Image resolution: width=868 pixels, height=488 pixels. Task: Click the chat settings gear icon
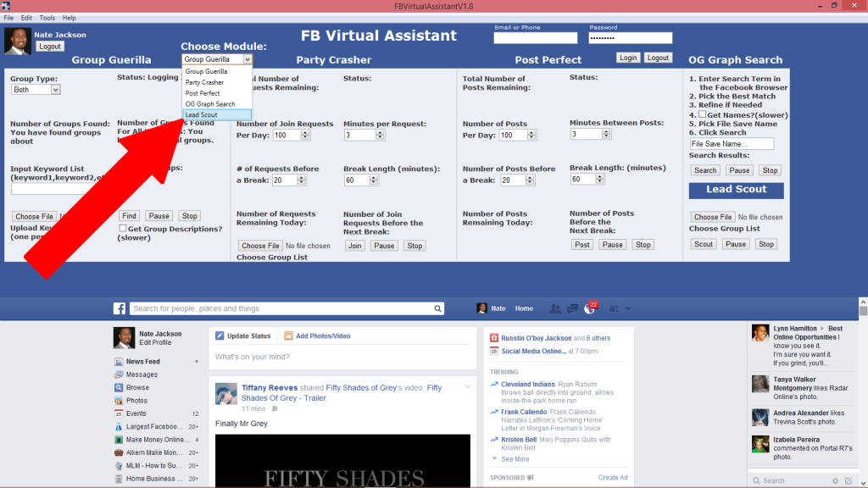835,481
